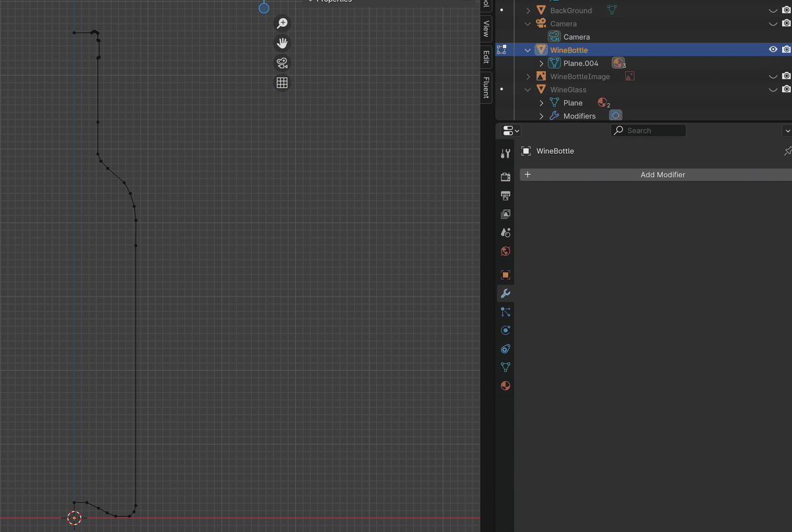The height and width of the screenshot is (532, 792).
Task: Open the properties options dropdown arrow
Action: click(787, 131)
